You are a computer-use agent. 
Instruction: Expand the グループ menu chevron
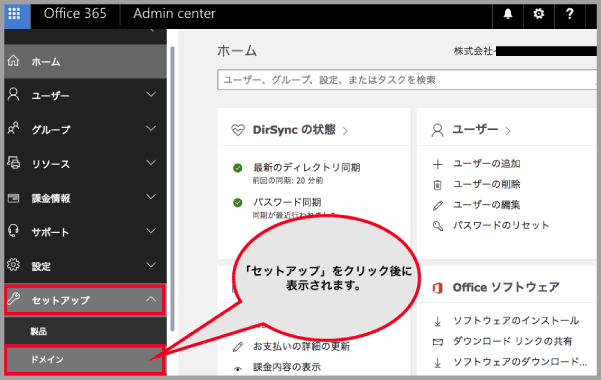coord(151,128)
